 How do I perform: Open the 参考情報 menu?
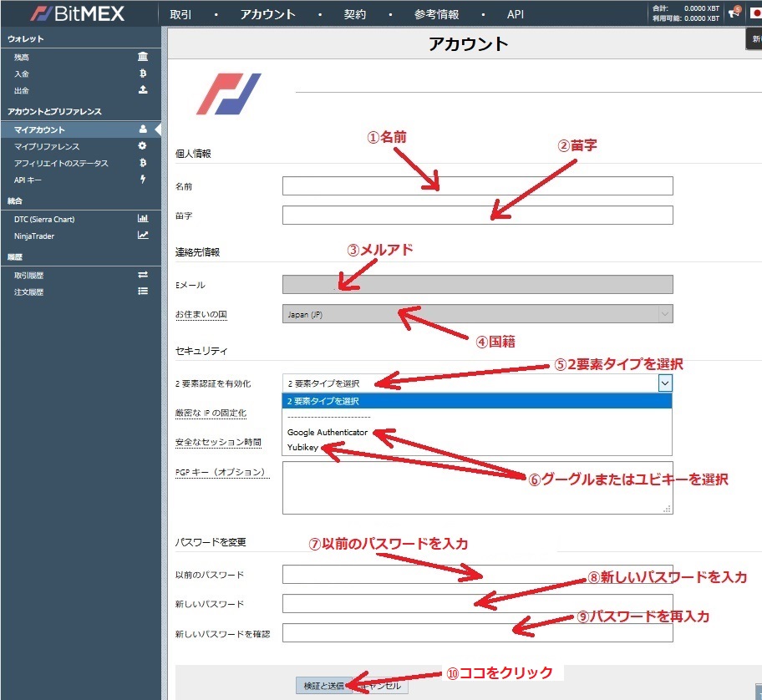436,14
